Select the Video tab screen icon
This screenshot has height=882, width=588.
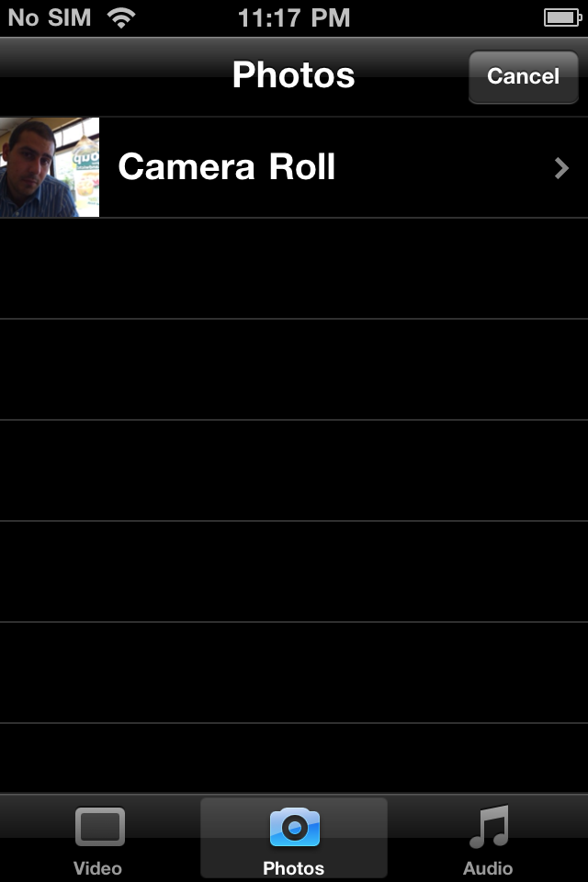click(98, 828)
